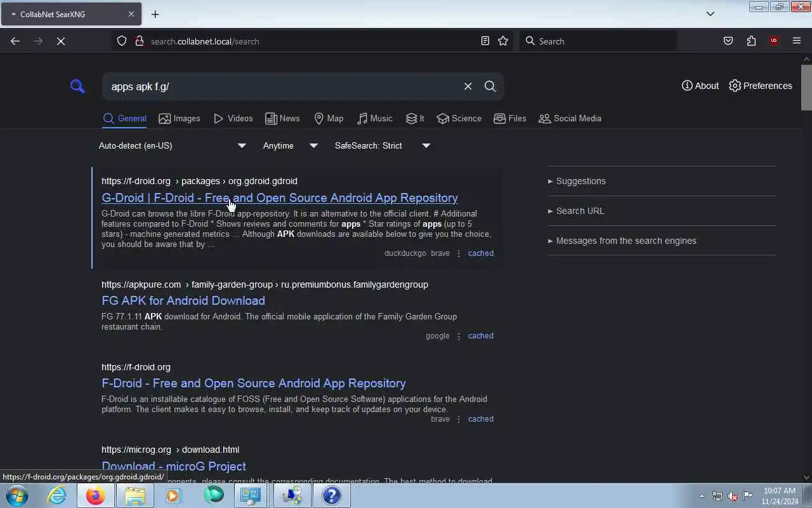Switch to the Files tab

509,119
